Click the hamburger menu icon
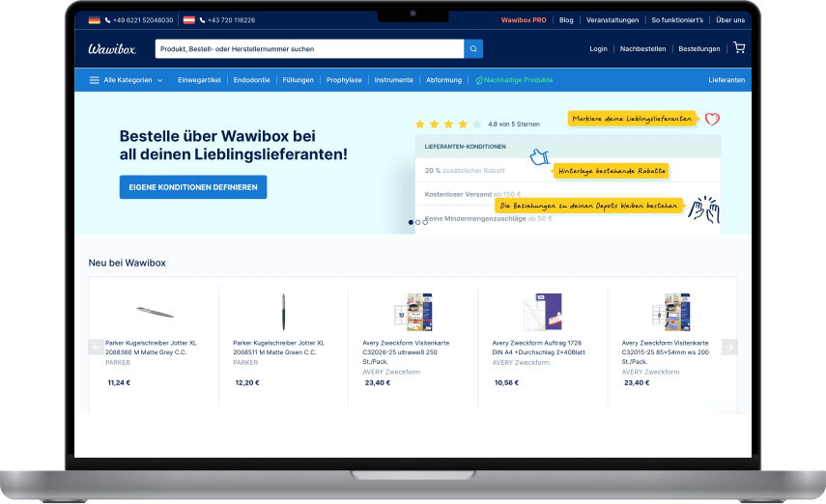826x504 pixels. 94,80
